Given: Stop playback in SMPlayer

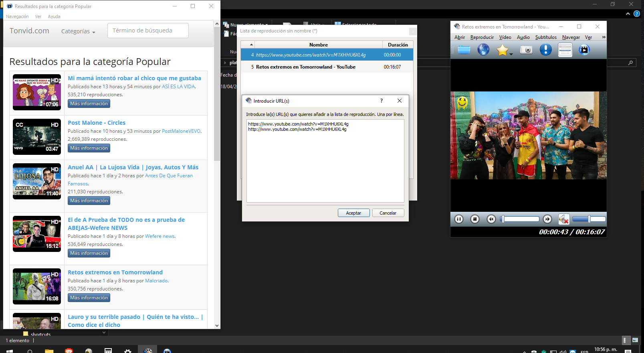Looking at the screenshot, I should click(x=475, y=219).
